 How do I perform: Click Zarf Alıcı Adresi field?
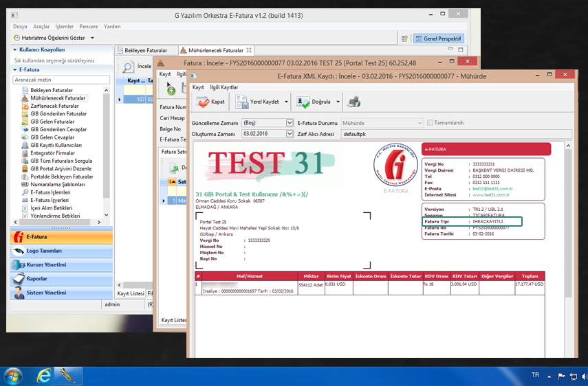click(x=457, y=134)
